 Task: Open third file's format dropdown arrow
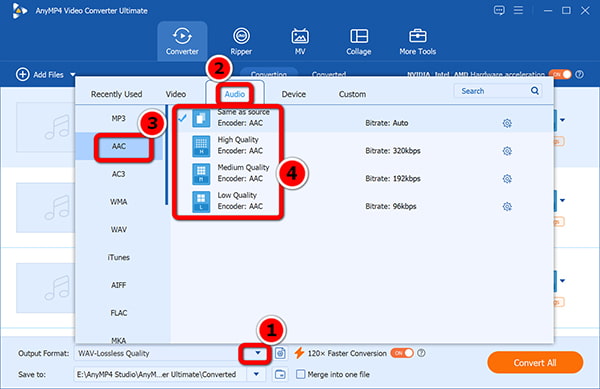click(x=562, y=281)
